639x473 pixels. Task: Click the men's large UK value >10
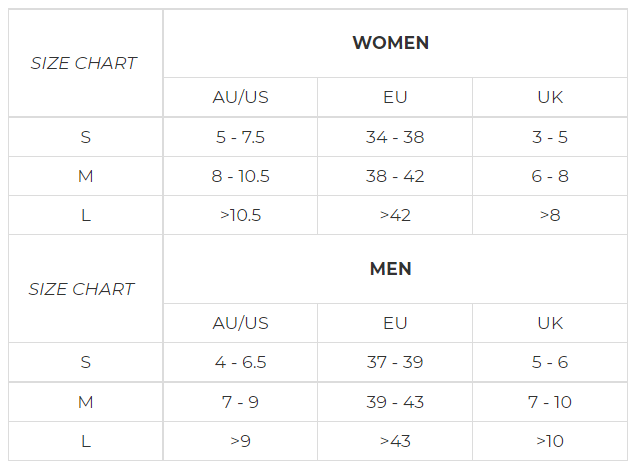pos(550,441)
